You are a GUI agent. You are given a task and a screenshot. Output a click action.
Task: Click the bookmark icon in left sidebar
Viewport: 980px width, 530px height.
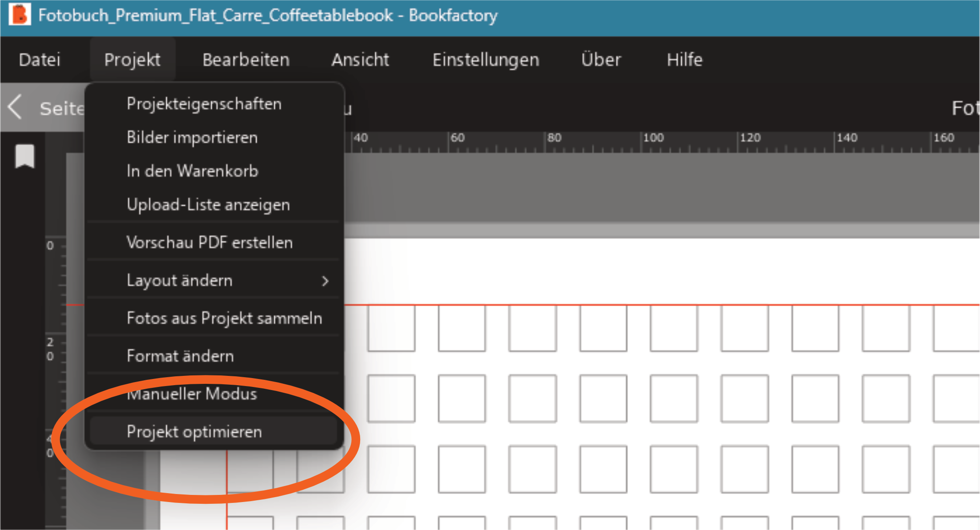[25, 156]
